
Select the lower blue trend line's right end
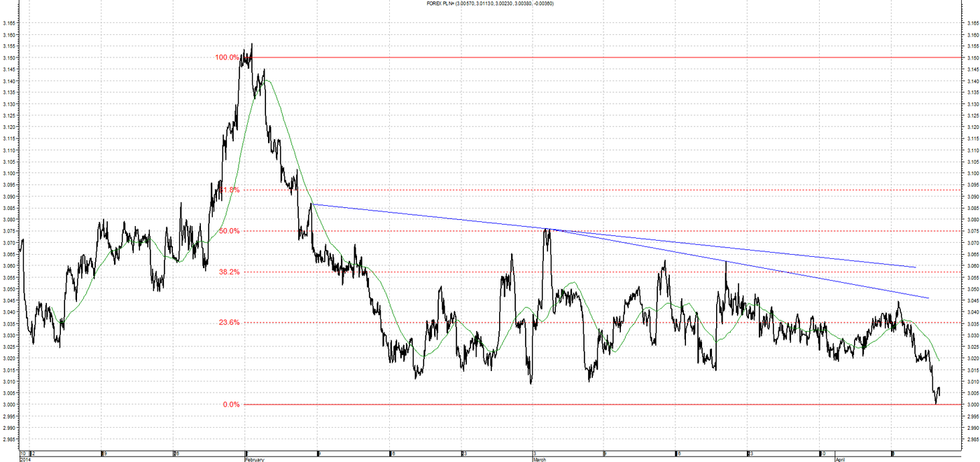coord(928,298)
